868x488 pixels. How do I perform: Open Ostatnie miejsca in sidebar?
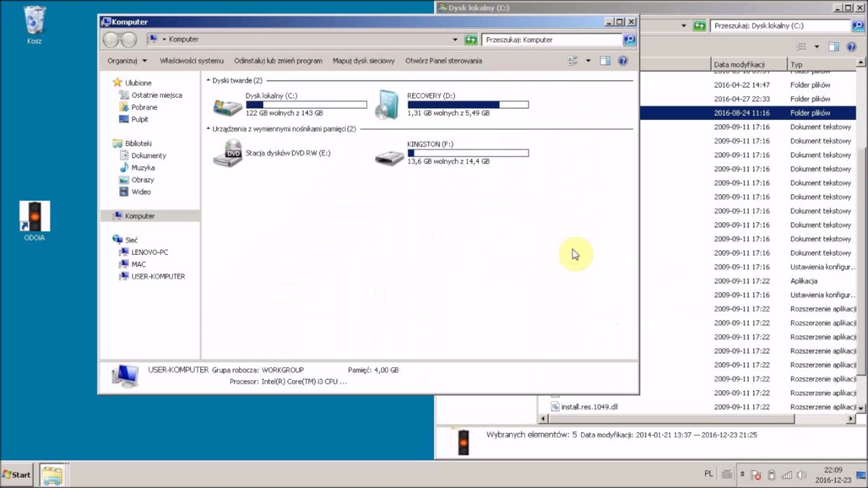(x=157, y=96)
